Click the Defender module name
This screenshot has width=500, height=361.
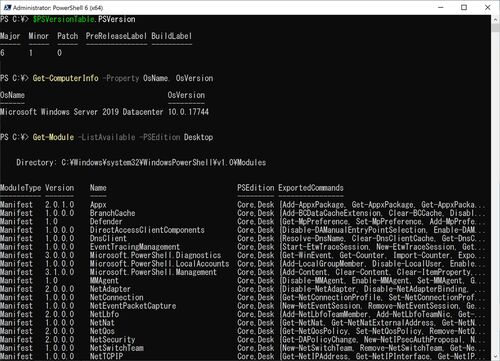pyautogui.click(x=106, y=221)
